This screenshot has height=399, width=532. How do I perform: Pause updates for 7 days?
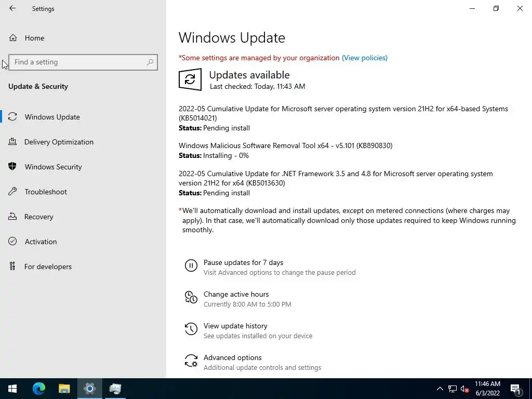[x=243, y=262]
